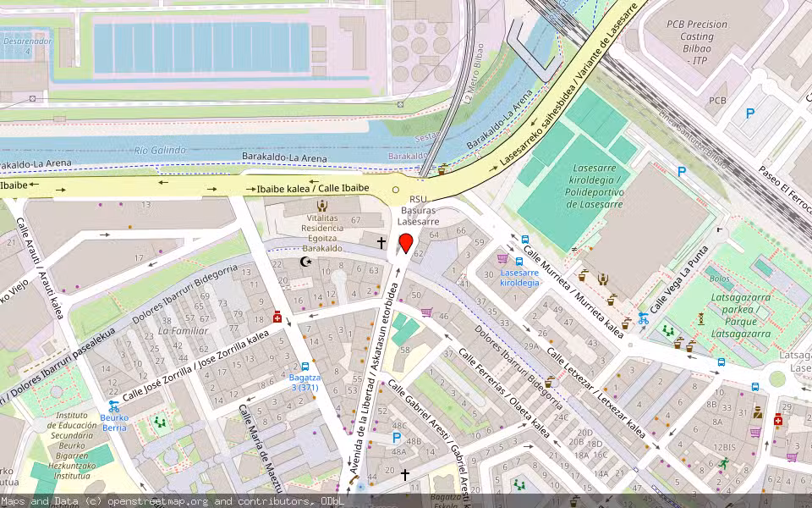Select the church cross icon near Vitalitas Residencia

[380, 241]
